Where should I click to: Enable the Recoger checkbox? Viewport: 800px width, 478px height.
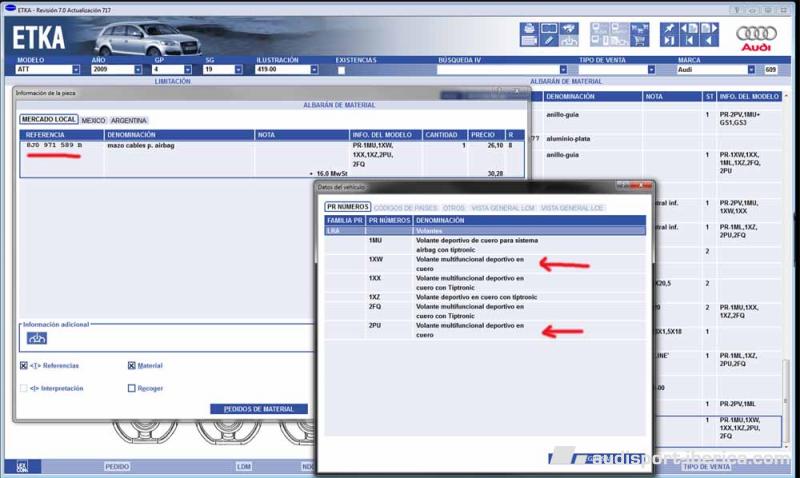pos(131,388)
